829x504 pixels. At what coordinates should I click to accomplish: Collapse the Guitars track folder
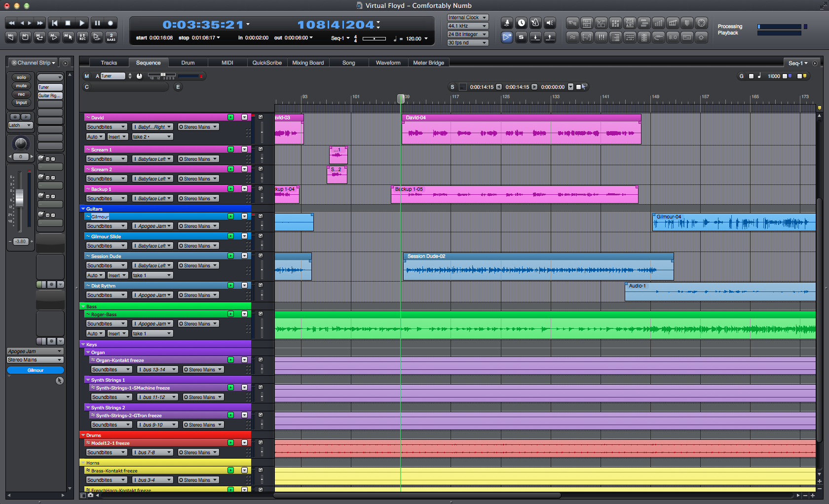point(83,209)
